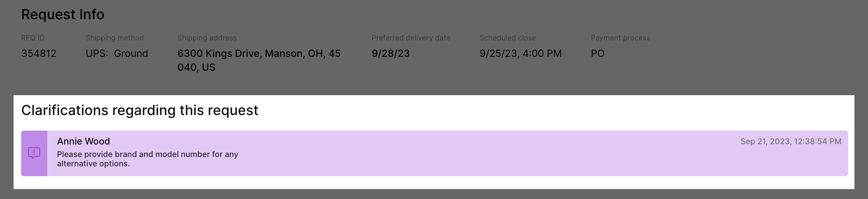Click the Shipping address label
Viewport: 868px width, 199px height.
coord(207,38)
